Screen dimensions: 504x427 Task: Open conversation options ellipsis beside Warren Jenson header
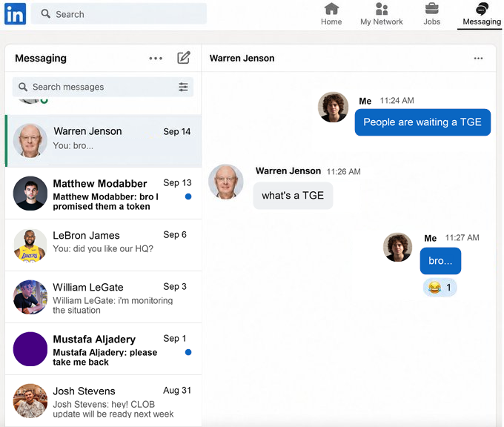pos(478,59)
